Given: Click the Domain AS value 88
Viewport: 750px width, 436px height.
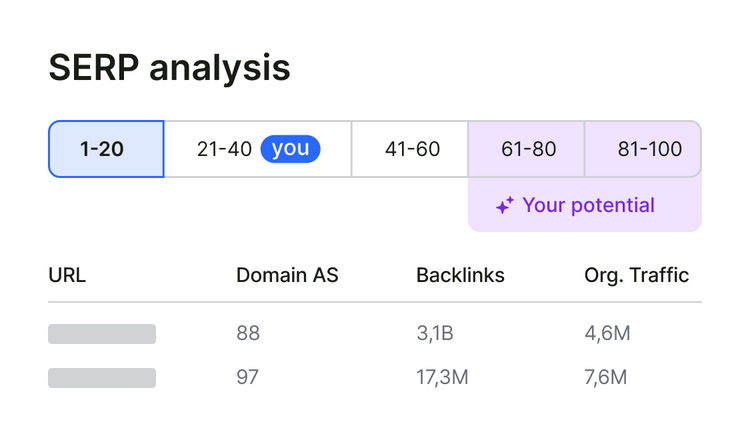Looking at the screenshot, I should (x=248, y=333).
